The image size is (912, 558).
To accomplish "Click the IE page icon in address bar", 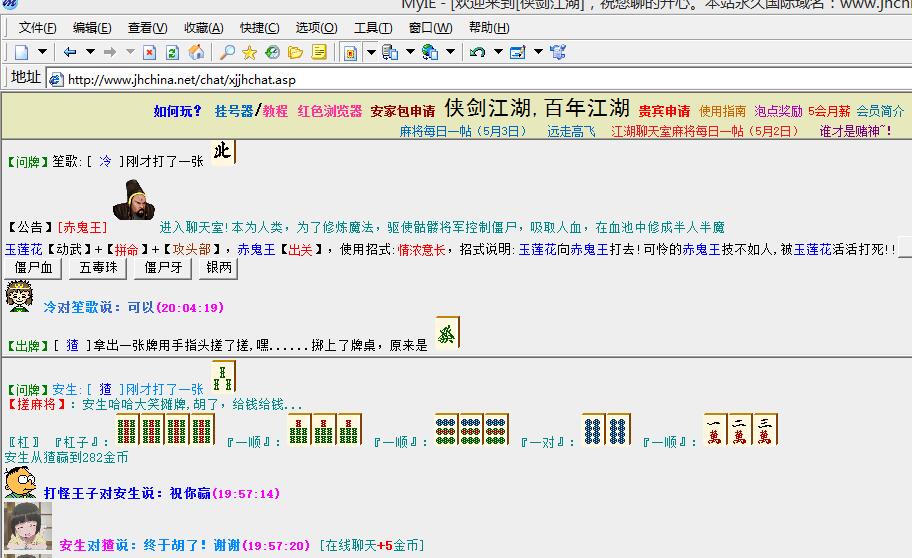I will [55, 80].
